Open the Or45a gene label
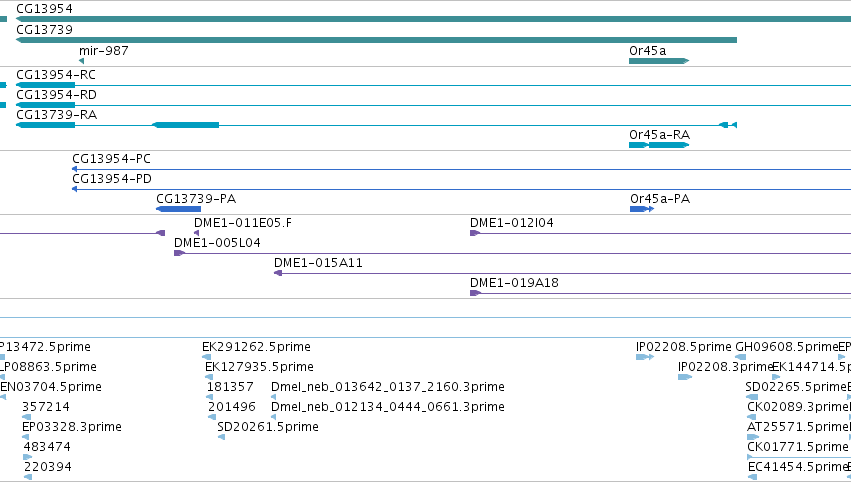Image resolution: width=851 pixels, height=482 pixels. pyautogui.click(x=647, y=50)
